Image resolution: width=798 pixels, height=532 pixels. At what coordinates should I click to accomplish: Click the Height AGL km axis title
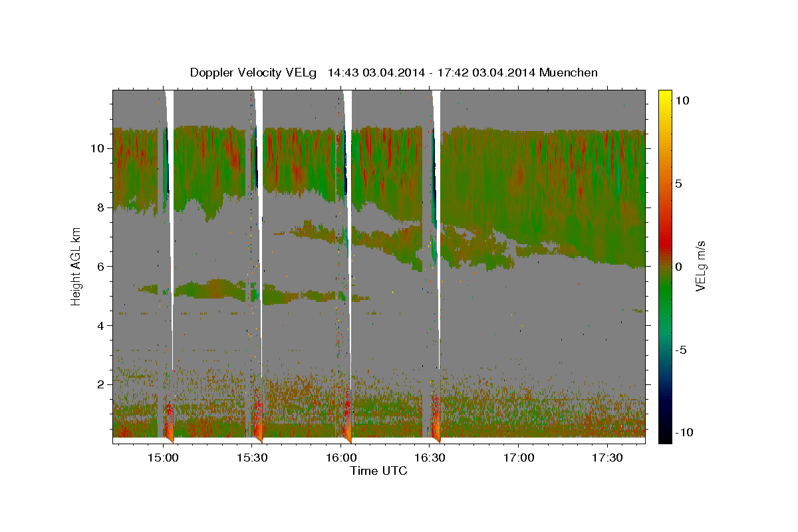(76, 265)
